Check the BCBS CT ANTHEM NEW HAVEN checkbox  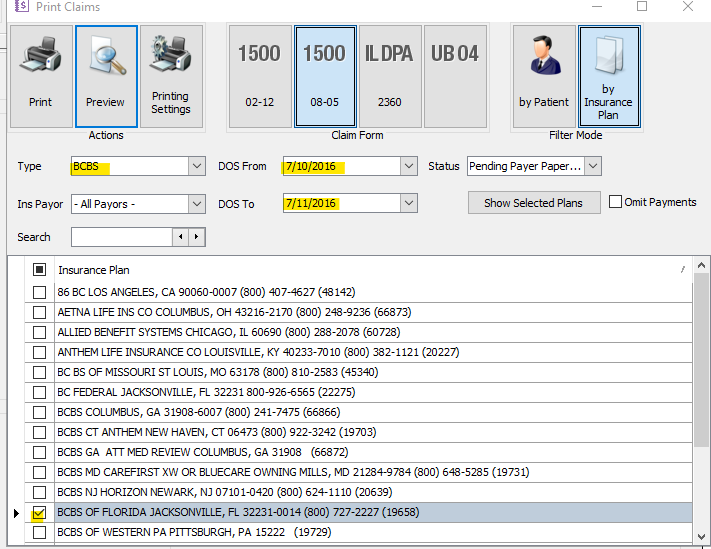[39, 432]
